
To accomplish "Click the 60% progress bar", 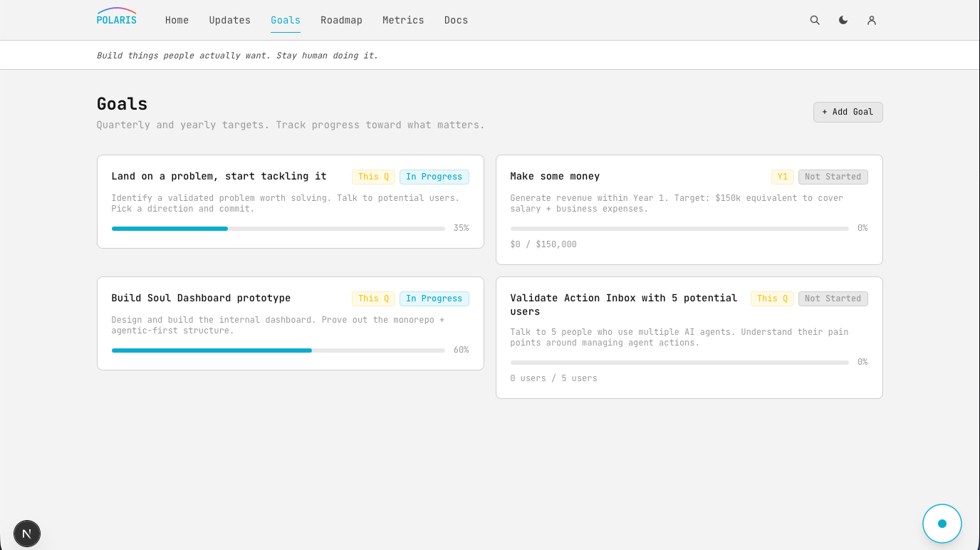I will click(278, 351).
